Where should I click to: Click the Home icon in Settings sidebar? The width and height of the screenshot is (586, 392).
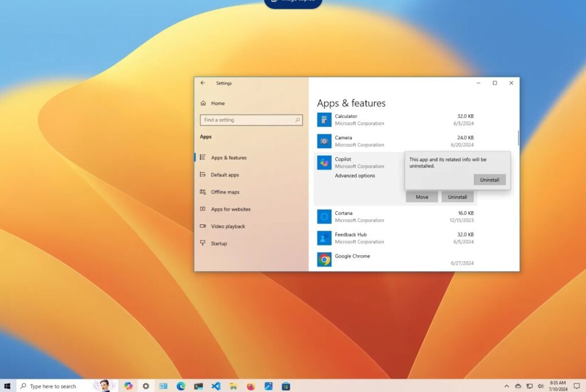tap(203, 103)
